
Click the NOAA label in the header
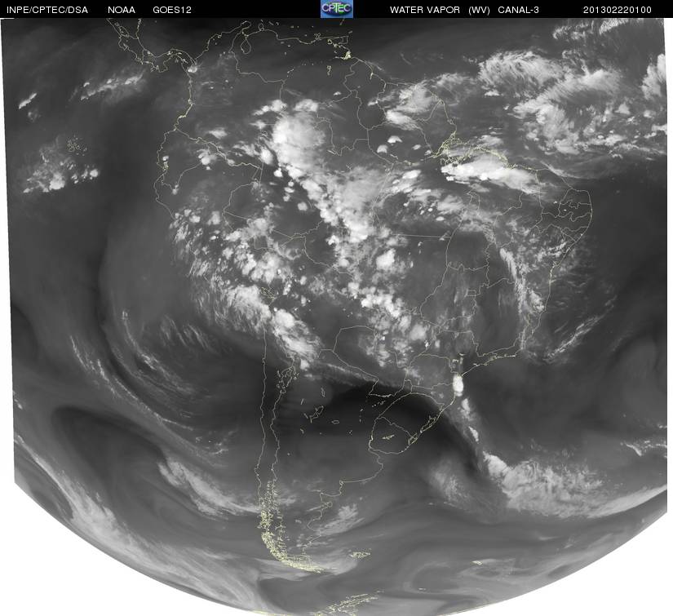(122, 10)
